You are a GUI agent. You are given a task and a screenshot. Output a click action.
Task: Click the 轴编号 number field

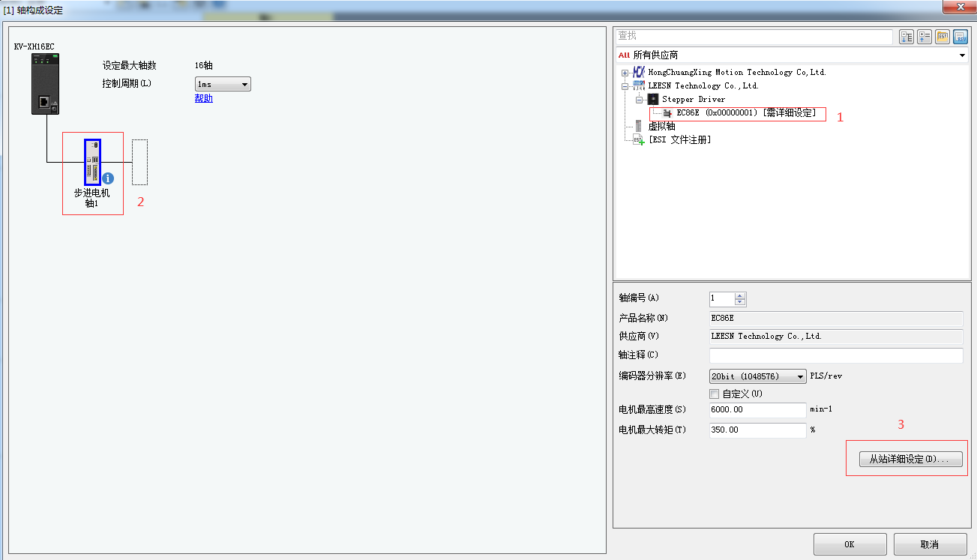722,299
